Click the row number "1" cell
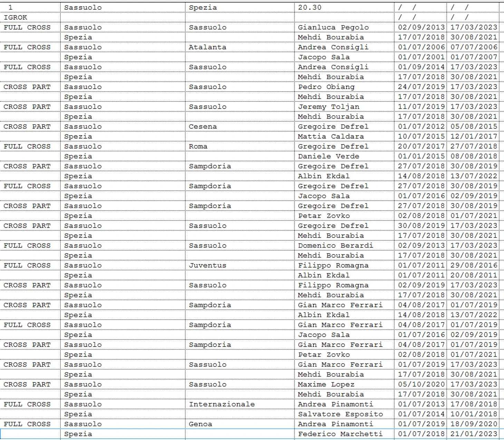 coord(10,7)
